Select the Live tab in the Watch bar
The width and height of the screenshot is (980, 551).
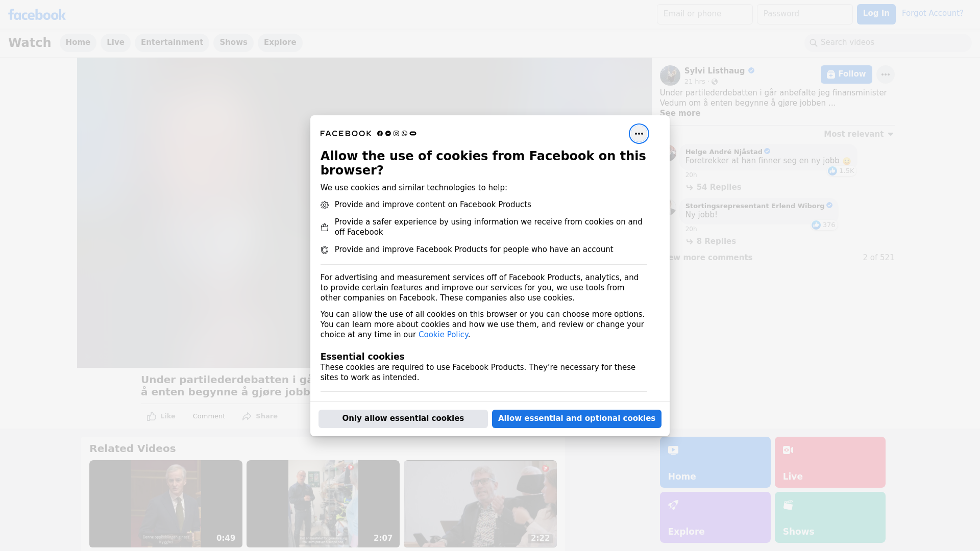tap(115, 42)
